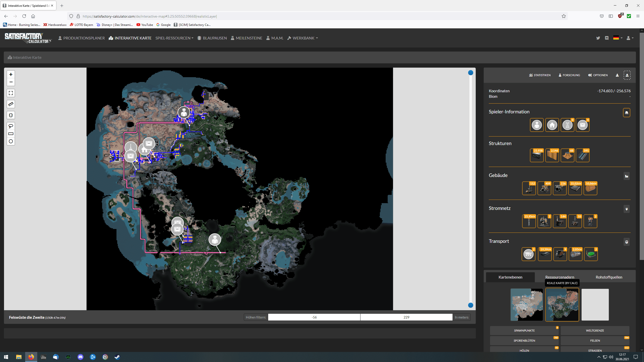The width and height of the screenshot is (644, 362).
Task: Toggle the player position layer icon
Action: (x=537, y=125)
